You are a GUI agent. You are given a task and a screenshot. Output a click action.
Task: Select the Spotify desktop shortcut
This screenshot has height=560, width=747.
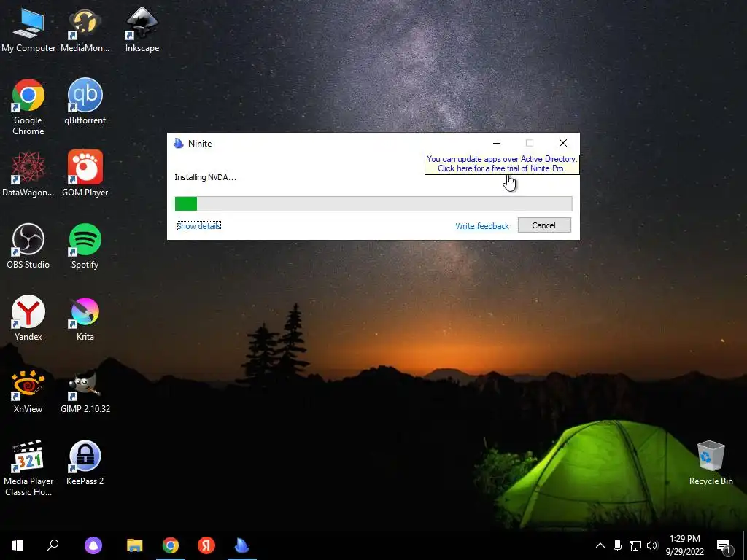(85, 246)
